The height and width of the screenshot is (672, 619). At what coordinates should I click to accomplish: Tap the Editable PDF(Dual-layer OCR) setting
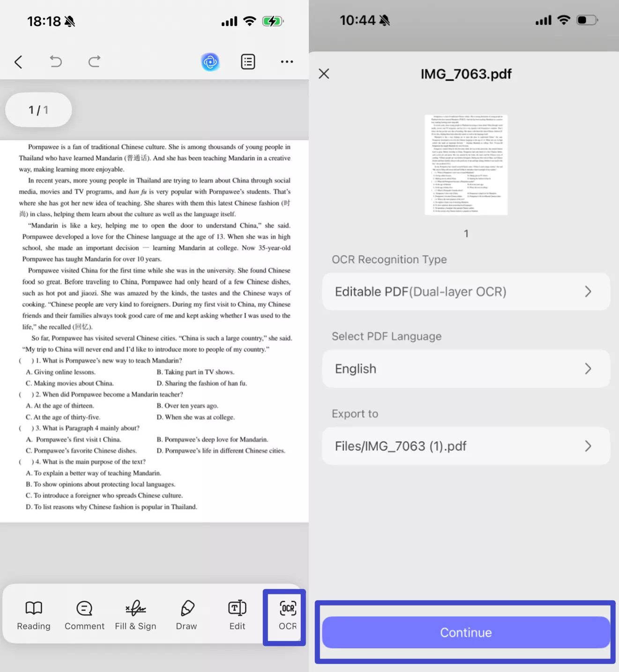[x=466, y=291]
